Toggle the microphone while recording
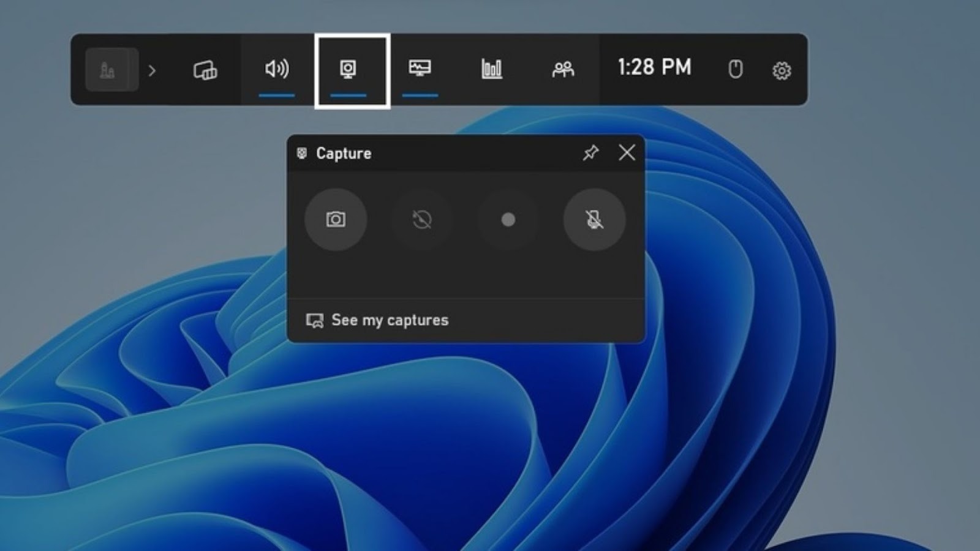Screen dimensions: 980x551 coord(594,219)
